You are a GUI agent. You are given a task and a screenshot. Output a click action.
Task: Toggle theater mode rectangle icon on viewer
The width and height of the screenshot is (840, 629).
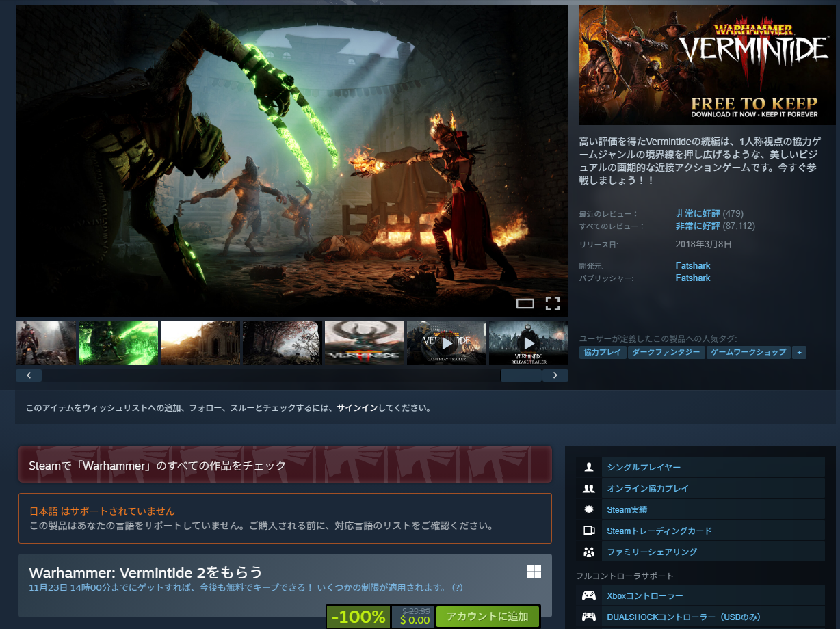[525, 304]
